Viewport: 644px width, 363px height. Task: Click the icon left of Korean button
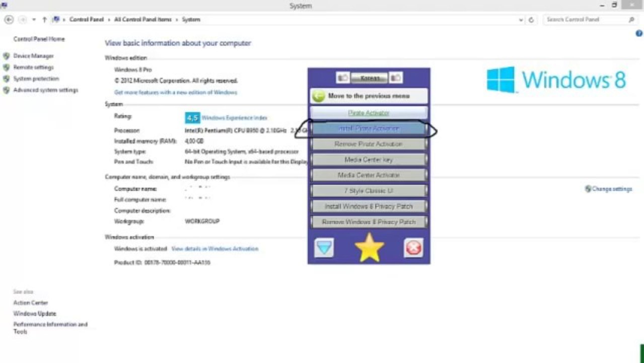click(343, 78)
